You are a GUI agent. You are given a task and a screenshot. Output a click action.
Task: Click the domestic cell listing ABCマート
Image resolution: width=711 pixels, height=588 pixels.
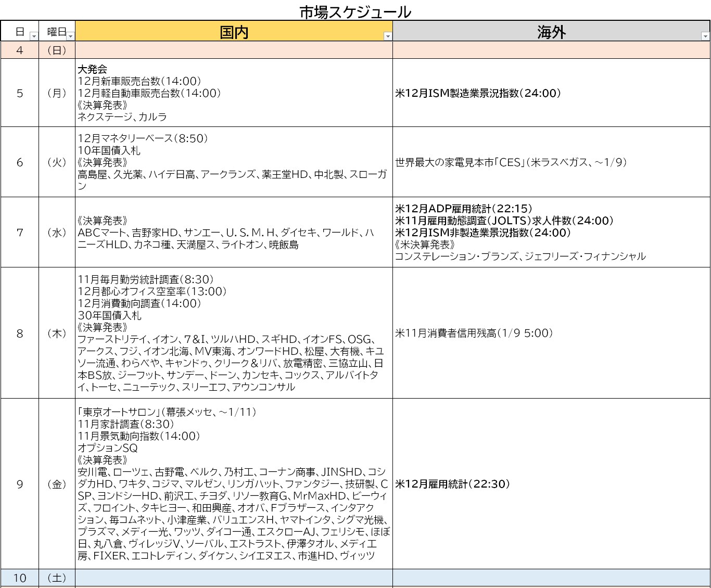[x=234, y=233]
